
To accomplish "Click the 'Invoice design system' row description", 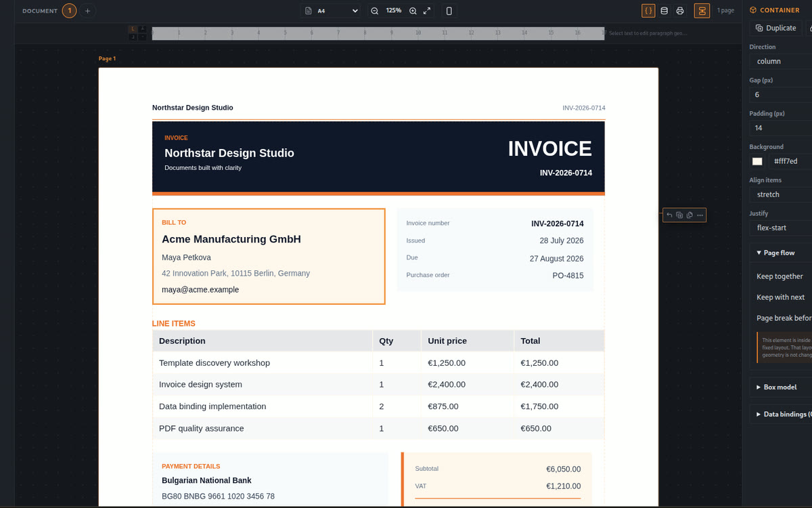I will click(x=200, y=385).
